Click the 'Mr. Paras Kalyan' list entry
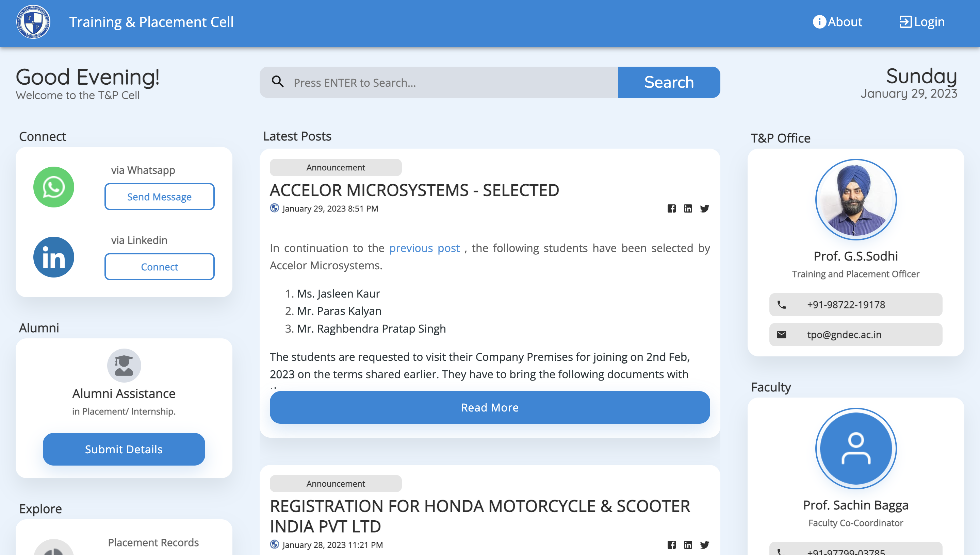 click(x=339, y=311)
